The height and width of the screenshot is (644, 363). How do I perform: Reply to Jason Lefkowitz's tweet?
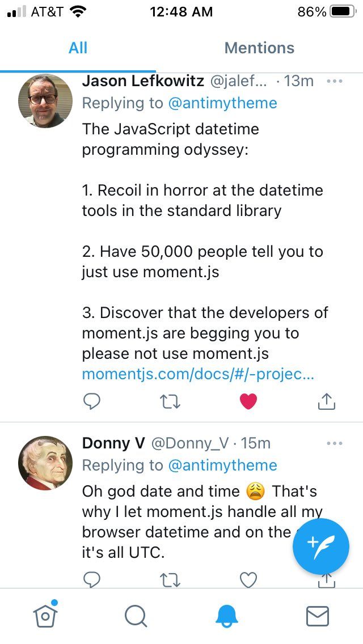[x=92, y=401]
